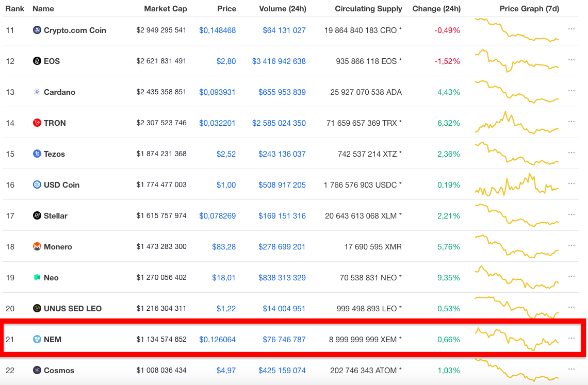Click TRON volume $2 585 024 350
The height and width of the screenshot is (385, 588).
pyautogui.click(x=279, y=123)
